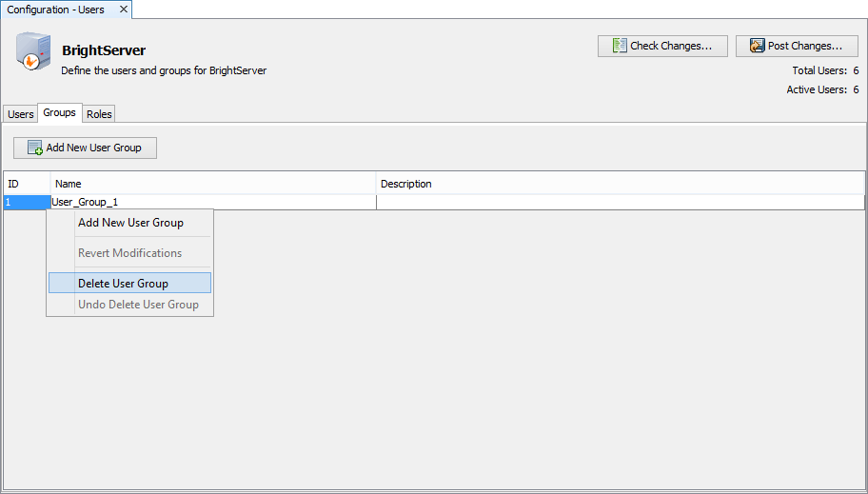Select Delete User Group in context menu
Viewport: 868px width, 494px height.
pos(123,284)
